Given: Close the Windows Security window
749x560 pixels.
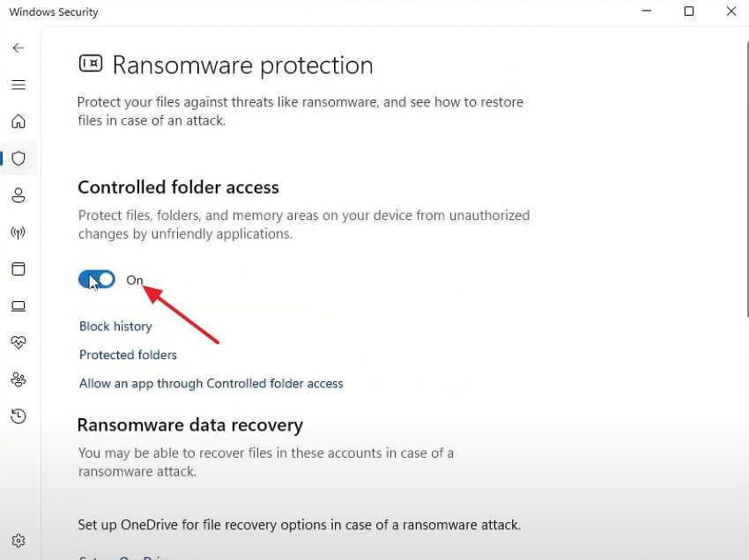Looking at the screenshot, I should pyautogui.click(x=730, y=11).
